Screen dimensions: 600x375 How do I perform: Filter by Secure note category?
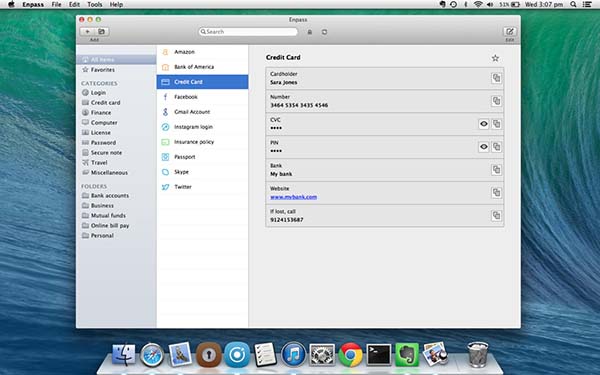click(x=116, y=152)
